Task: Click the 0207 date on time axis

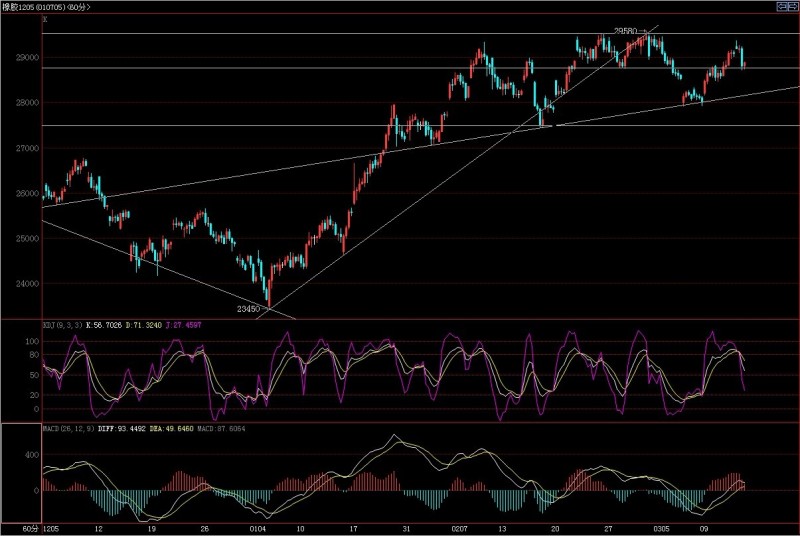Action: point(458,527)
